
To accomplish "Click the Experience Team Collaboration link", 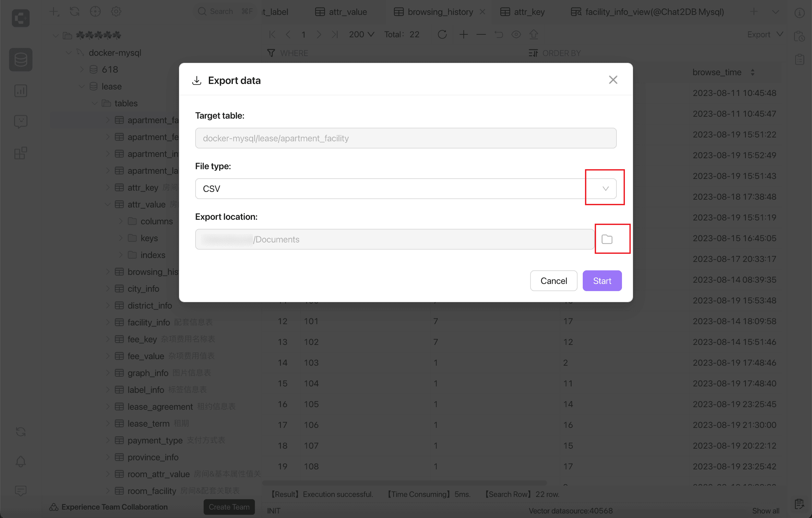I will click(114, 507).
